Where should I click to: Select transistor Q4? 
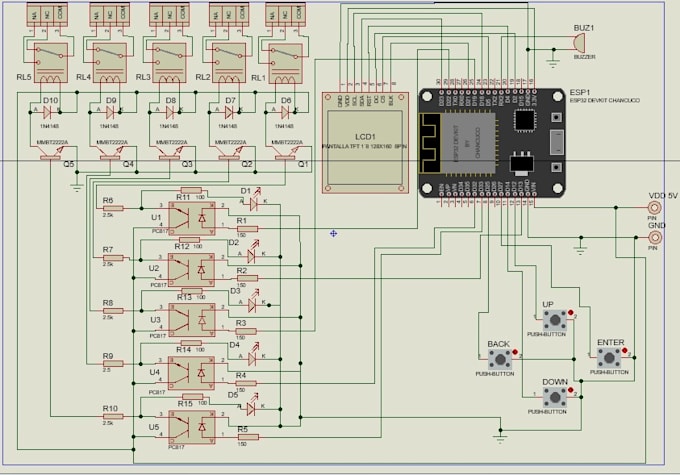tap(110, 153)
